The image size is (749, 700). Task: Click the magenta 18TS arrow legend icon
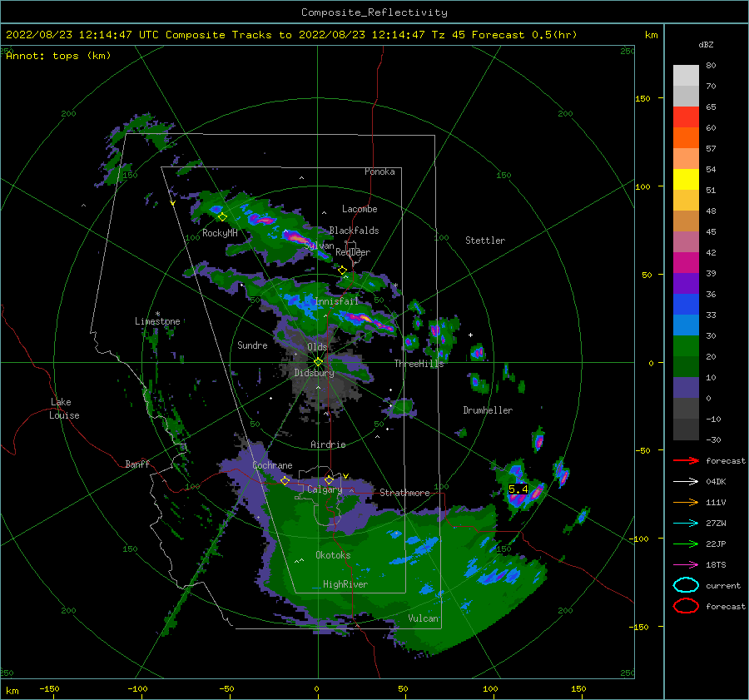(x=686, y=565)
